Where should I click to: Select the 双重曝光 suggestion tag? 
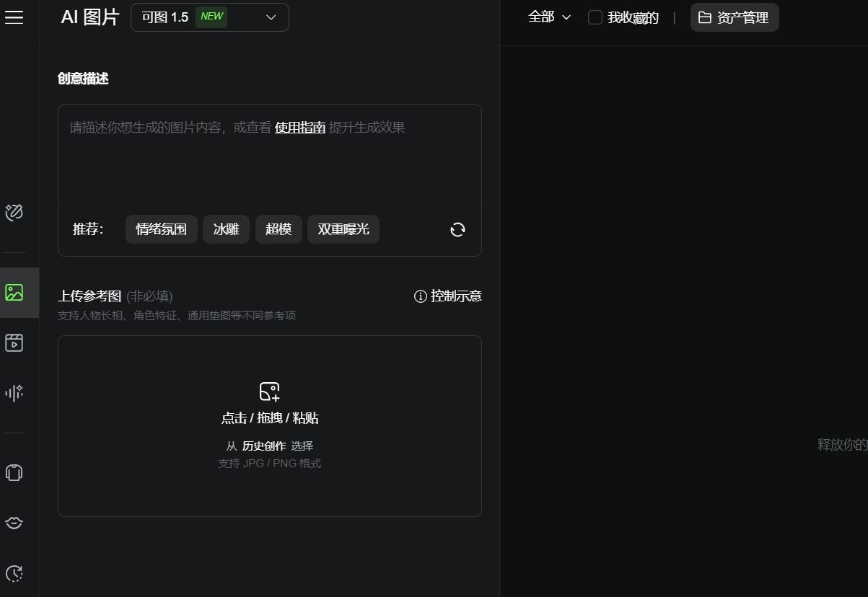[x=343, y=229]
